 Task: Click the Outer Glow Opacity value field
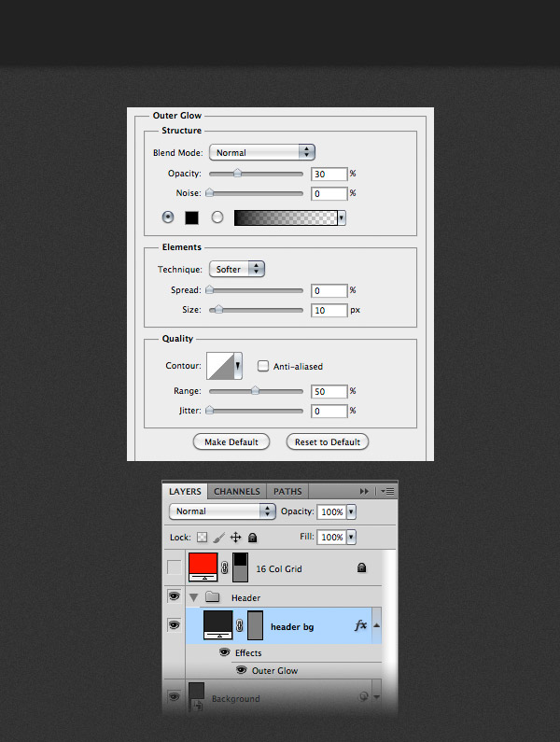pyautogui.click(x=329, y=174)
